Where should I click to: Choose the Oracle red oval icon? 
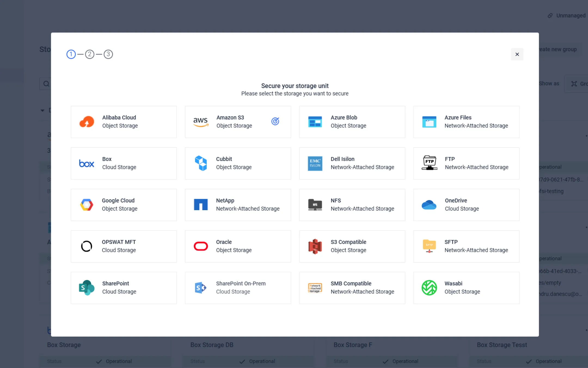pos(201,246)
